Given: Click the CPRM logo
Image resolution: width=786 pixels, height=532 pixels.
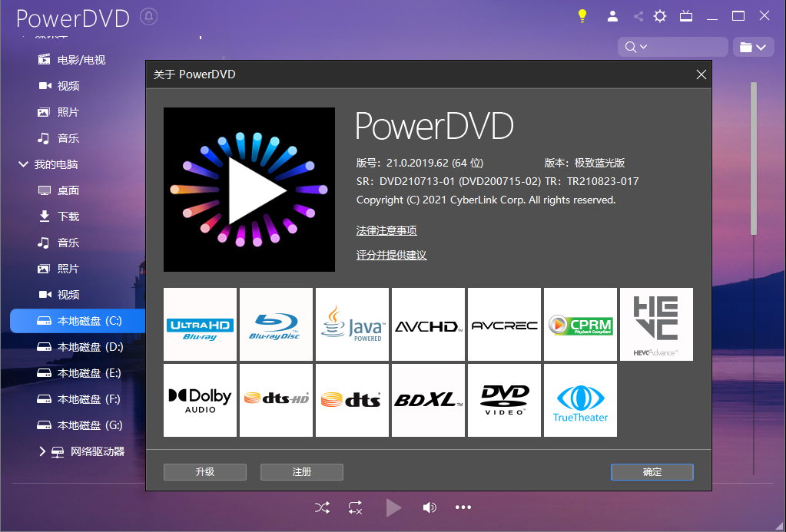Looking at the screenshot, I should tap(581, 324).
